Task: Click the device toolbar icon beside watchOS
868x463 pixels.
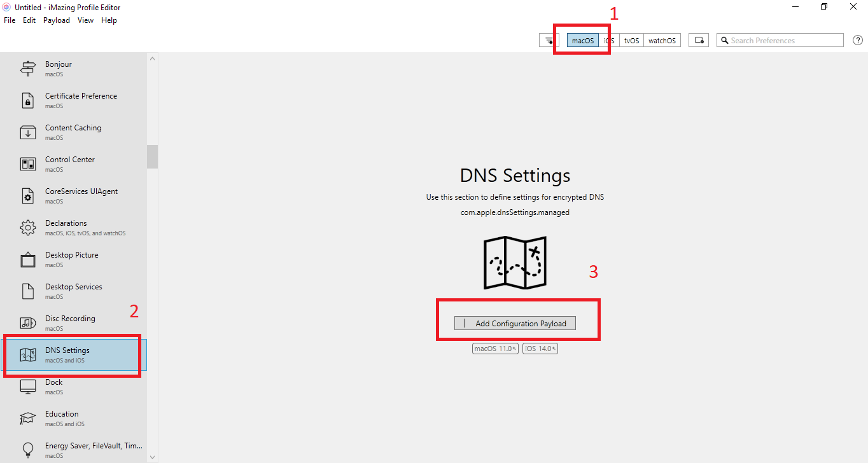Action: click(x=699, y=41)
